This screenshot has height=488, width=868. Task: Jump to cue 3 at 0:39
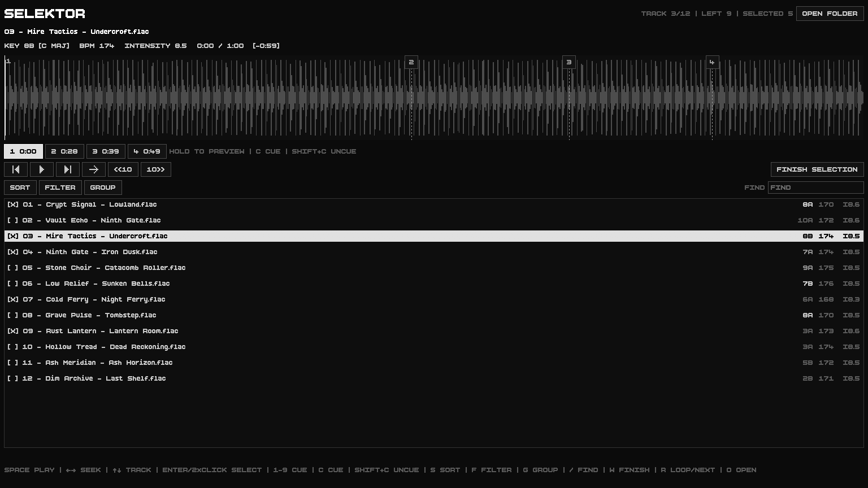(x=106, y=151)
